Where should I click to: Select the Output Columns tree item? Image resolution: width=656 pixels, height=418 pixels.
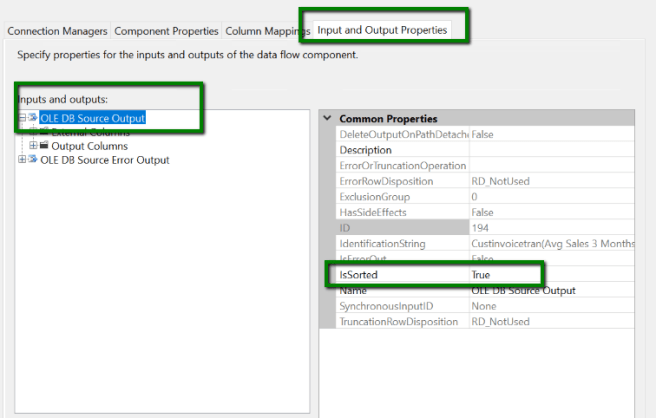tap(89, 146)
